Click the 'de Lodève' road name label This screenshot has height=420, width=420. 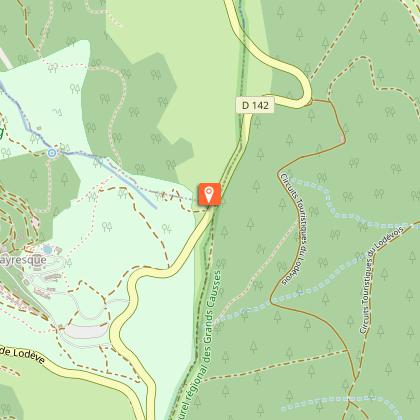pyautogui.click(x=22, y=356)
